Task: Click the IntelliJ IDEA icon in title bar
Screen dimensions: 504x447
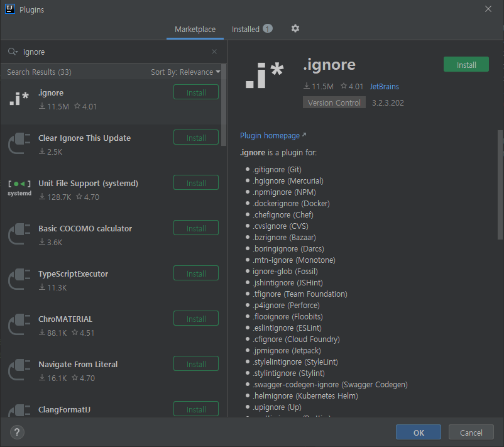Action: tap(10, 9)
